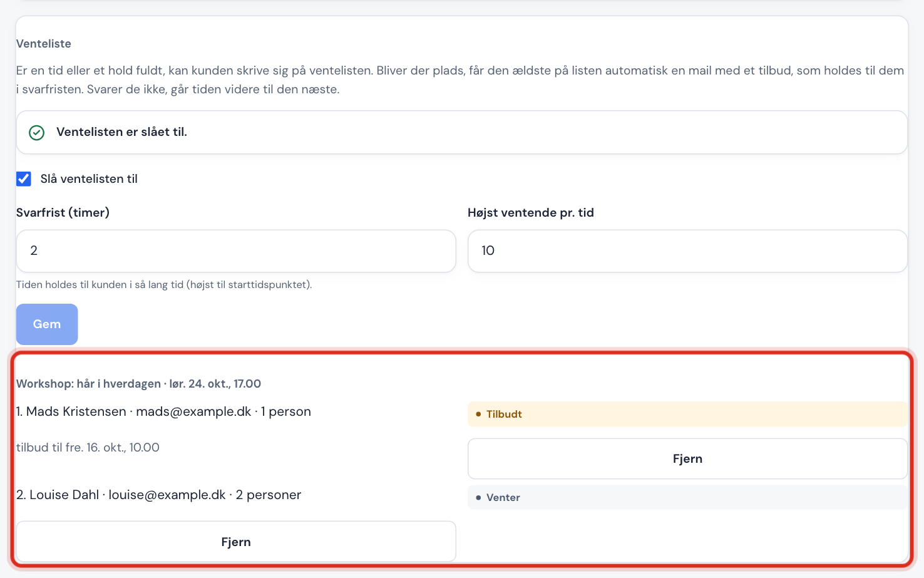Viewport: 924px width, 578px height.
Task: Click the Venter status badge
Action: (687, 498)
